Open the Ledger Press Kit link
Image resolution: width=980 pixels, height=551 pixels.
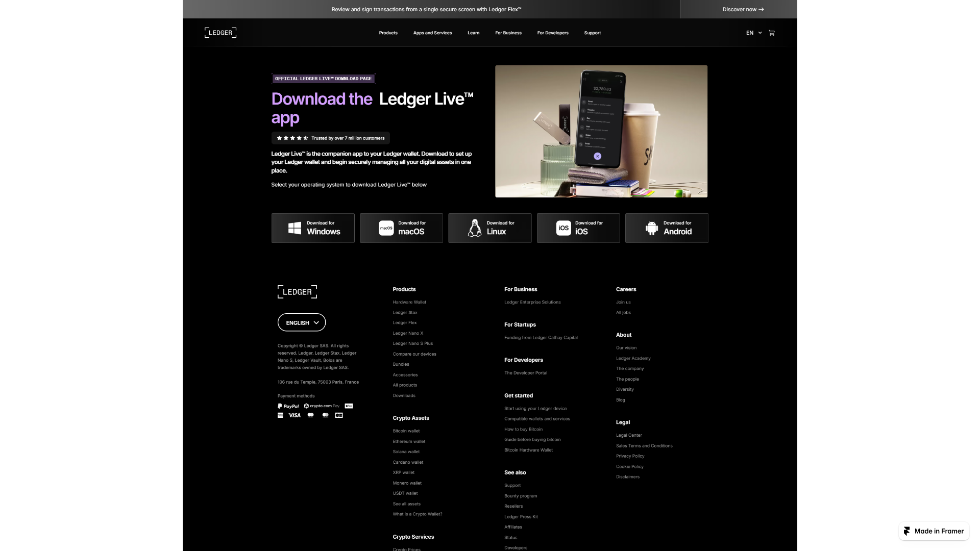click(521, 517)
